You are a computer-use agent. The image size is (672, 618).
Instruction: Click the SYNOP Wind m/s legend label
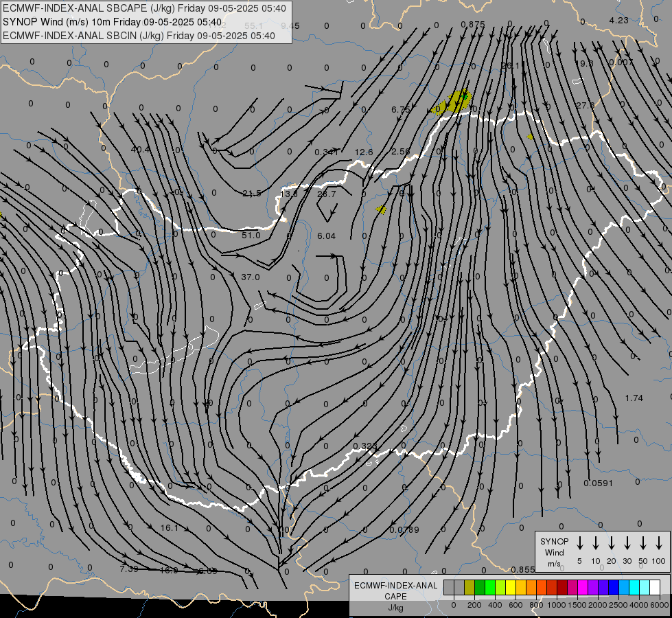pos(554,552)
